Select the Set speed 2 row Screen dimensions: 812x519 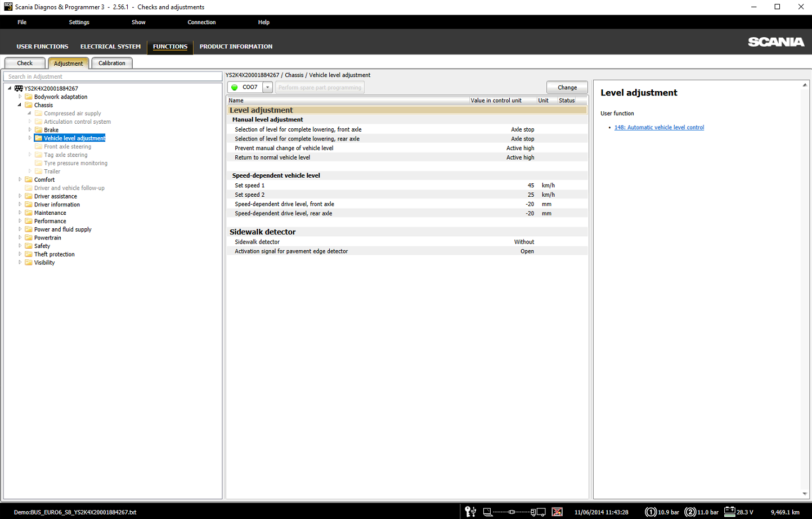[x=407, y=195]
